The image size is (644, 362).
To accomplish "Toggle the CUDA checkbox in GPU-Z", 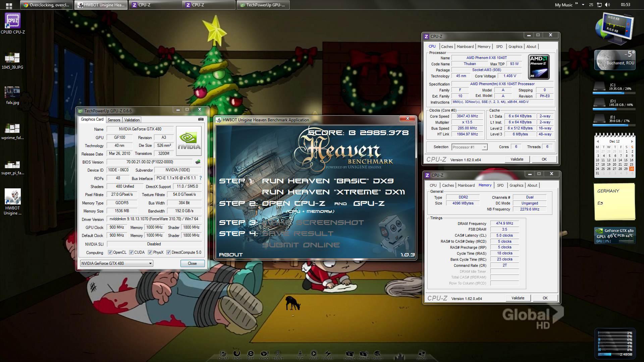I will [131, 252].
